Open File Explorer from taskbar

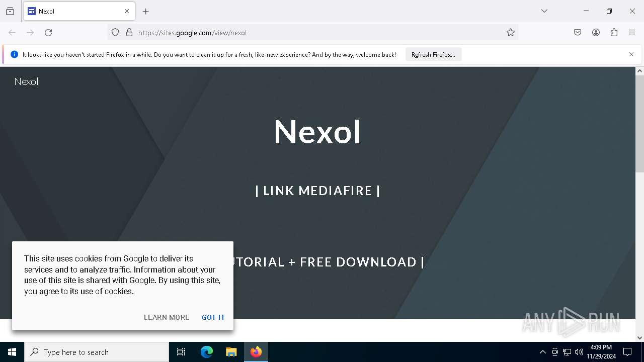click(231, 352)
